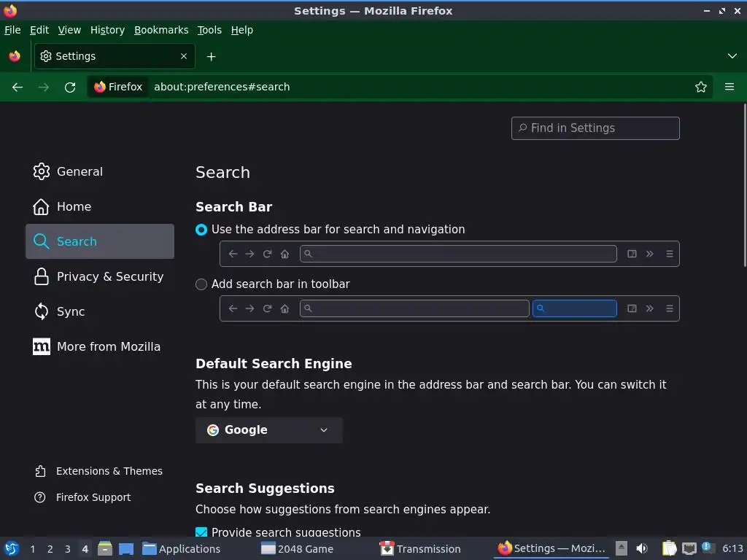Open the volume speaker icon in system tray

(x=642, y=548)
